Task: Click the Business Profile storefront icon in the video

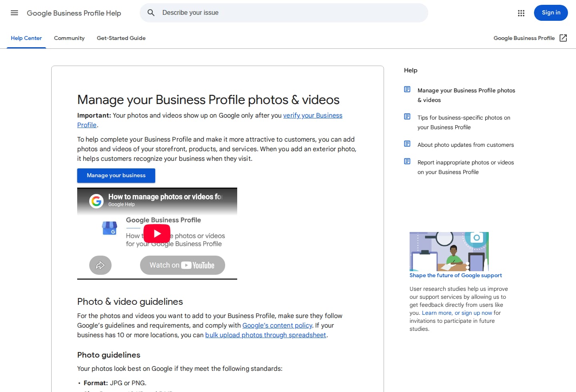Action: click(x=110, y=228)
